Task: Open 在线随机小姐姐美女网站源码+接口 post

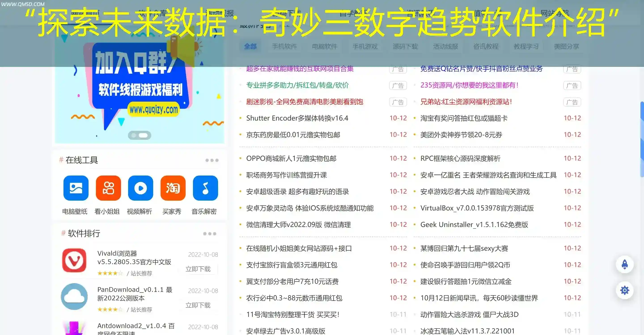Action: pyautogui.click(x=299, y=248)
